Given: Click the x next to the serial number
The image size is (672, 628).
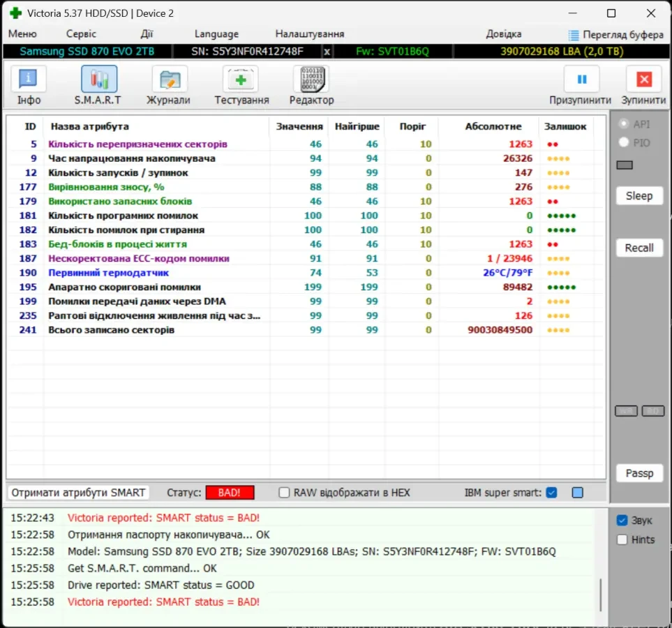Looking at the screenshot, I should coord(327,52).
